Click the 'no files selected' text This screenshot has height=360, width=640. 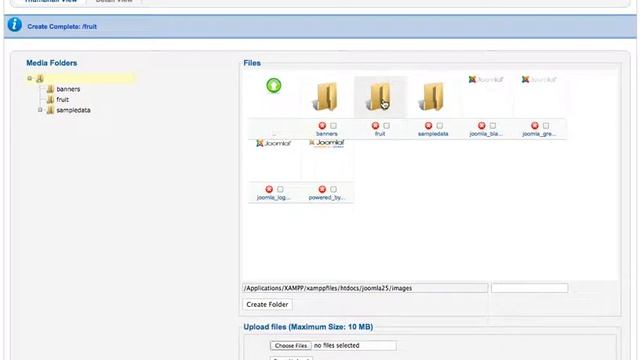pos(337,346)
